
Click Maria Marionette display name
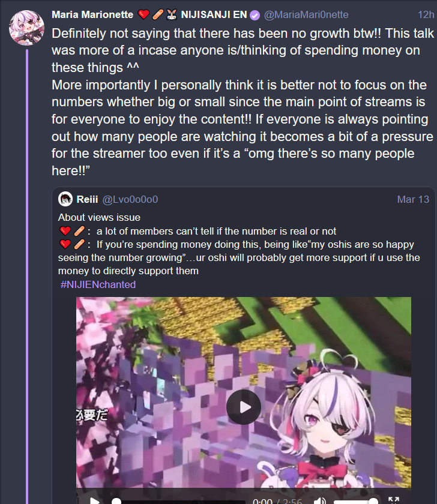point(92,15)
